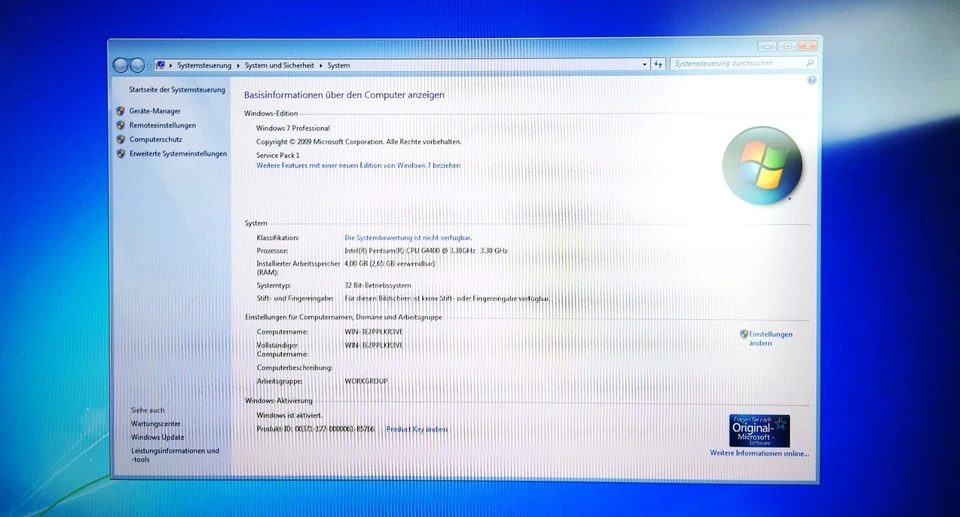Click the heading Basisinformationen über den Computer anzeigen
Viewport: 960px width, 517px height.
[x=344, y=95]
